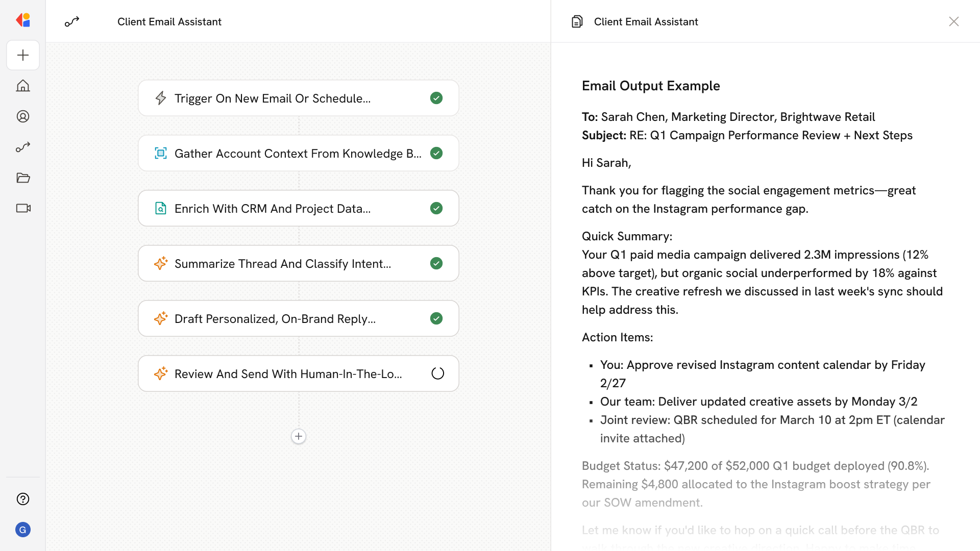This screenshot has width=980, height=551.
Task: Open the help question mark icon
Action: coord(23,499)
